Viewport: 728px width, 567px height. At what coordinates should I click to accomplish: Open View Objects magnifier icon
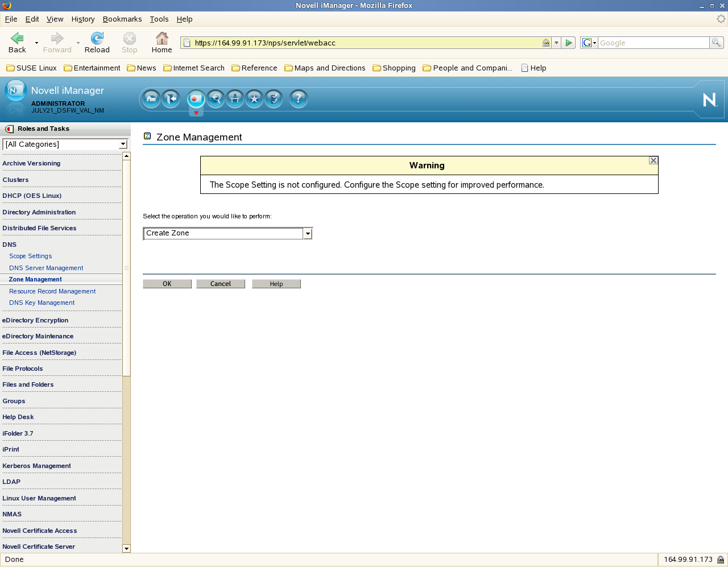point(216,99)
